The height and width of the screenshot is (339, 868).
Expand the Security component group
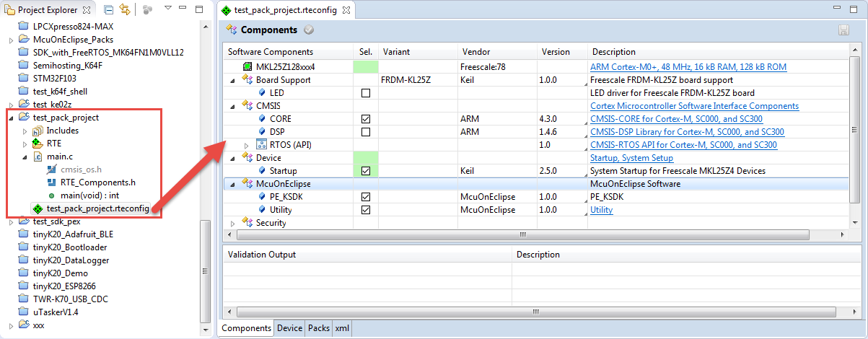point(232,224)
